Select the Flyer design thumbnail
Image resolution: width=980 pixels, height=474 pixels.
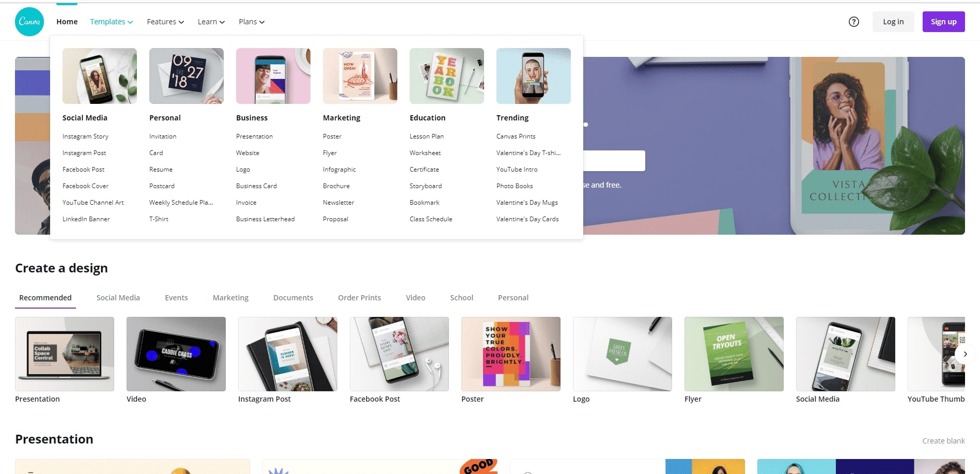point(734,354)
